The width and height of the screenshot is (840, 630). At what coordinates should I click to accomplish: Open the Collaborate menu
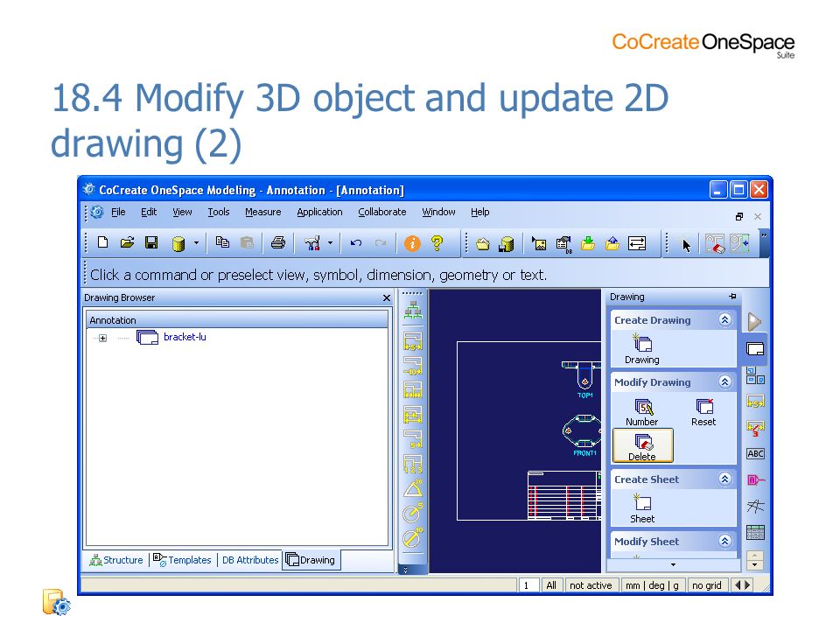tap(382, 212)
